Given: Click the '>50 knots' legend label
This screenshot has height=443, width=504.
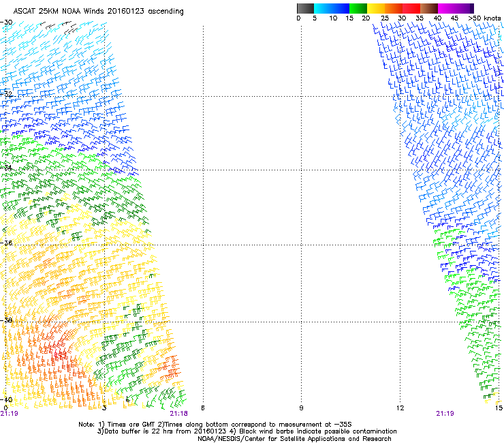Looking at the screenshot, I should click(484, 18).
